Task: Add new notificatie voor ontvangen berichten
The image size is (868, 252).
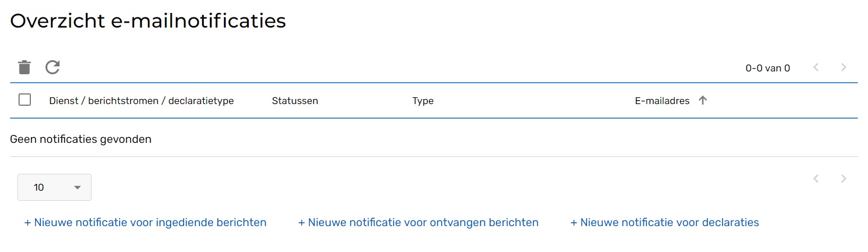Action: 418,223
